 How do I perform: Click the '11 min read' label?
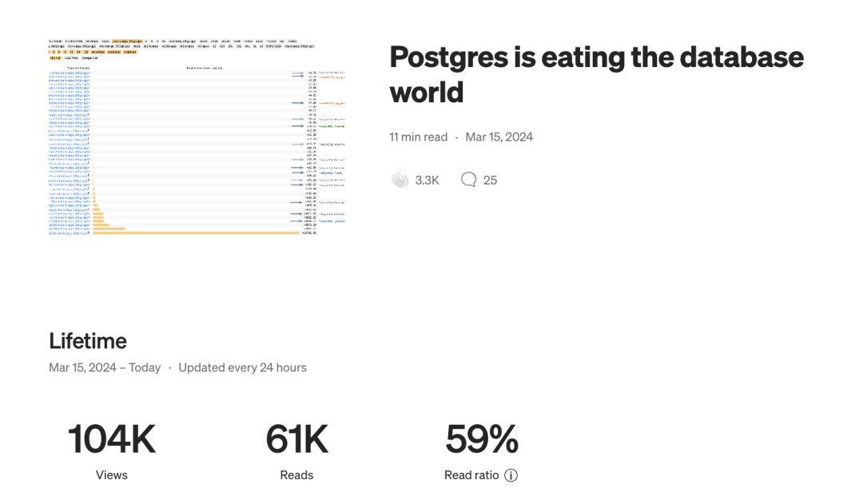click(418, 137)
